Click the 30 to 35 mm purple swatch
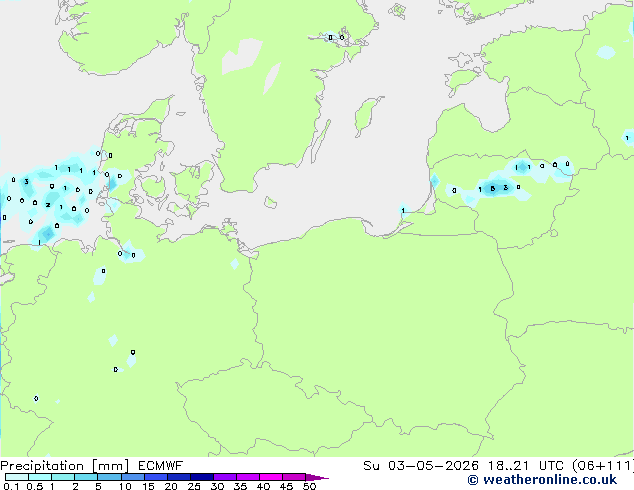The height and width of the screenshot is (490, 634). click(x=224, y=477)
